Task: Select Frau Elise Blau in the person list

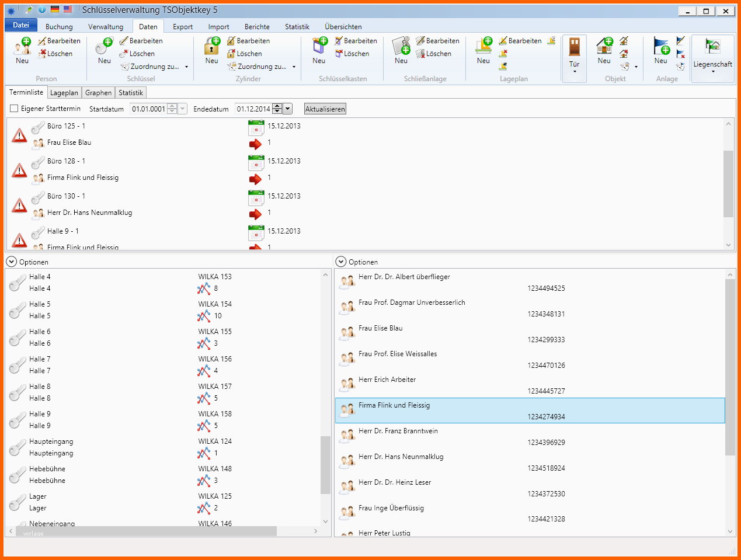Action: click(x=530, y=333)
